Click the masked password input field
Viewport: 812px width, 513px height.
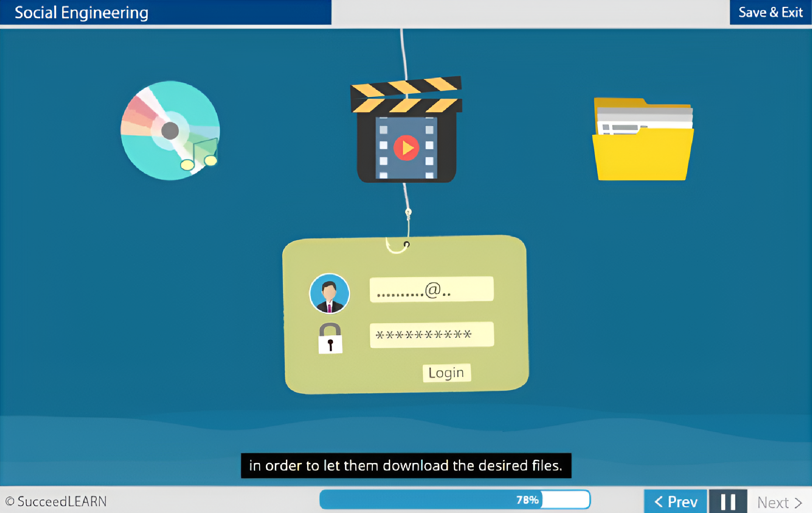(431, 335)
